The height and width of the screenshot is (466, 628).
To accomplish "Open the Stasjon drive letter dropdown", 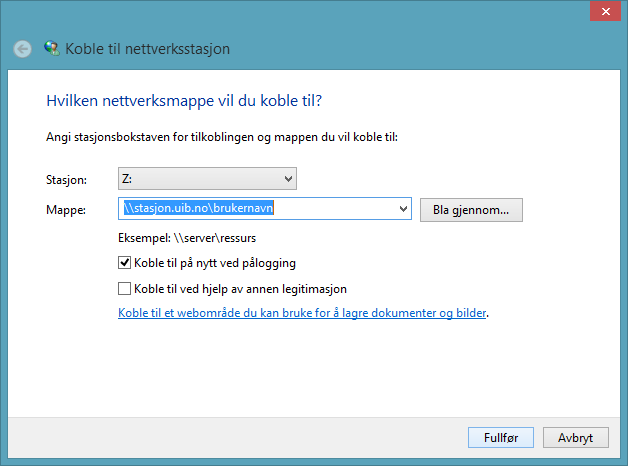I will (x=288, y=179).
